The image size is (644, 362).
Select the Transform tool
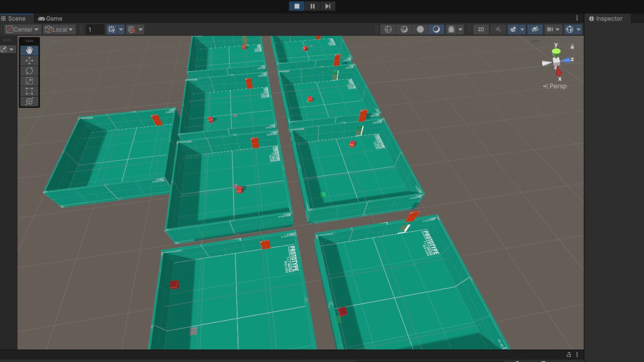pyautogui.click(x=29, y=102)
